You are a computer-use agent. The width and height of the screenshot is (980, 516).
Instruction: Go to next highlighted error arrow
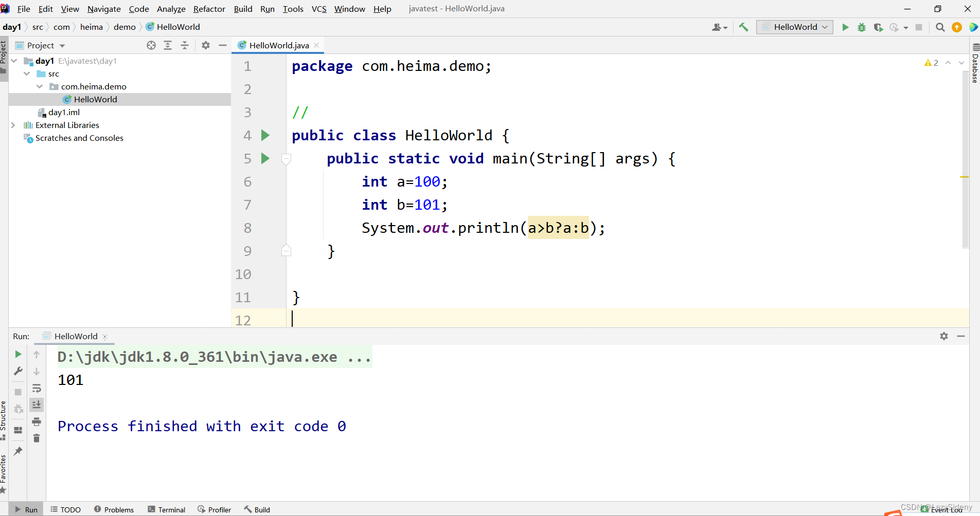961,63
